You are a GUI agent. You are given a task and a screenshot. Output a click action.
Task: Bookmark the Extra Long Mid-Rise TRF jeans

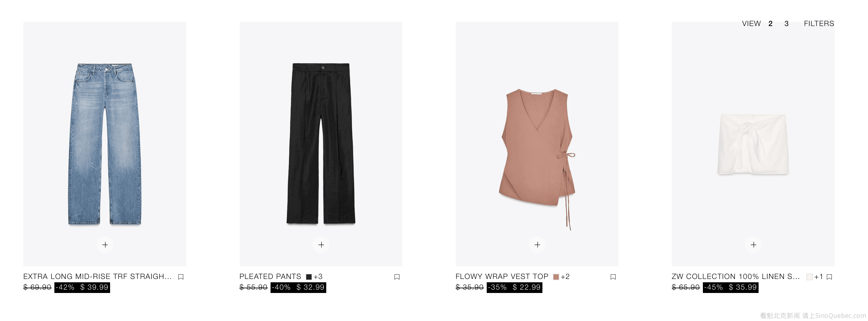[180, 277]
